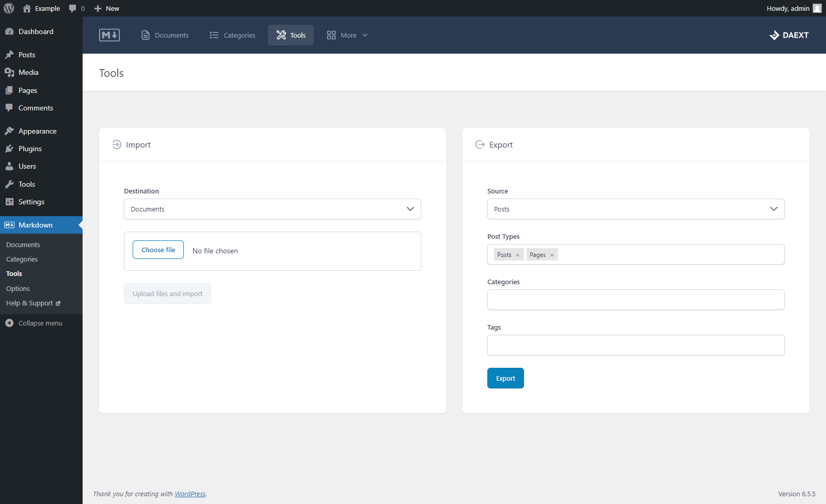Open Plugins in sidebar

click(41, 149)
